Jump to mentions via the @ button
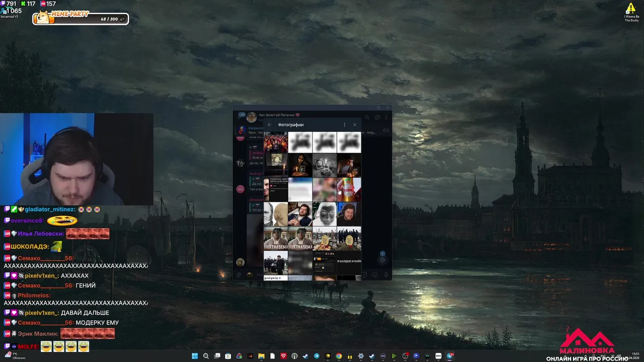This screenshot has width=644, height=362. tap(382, 260)
